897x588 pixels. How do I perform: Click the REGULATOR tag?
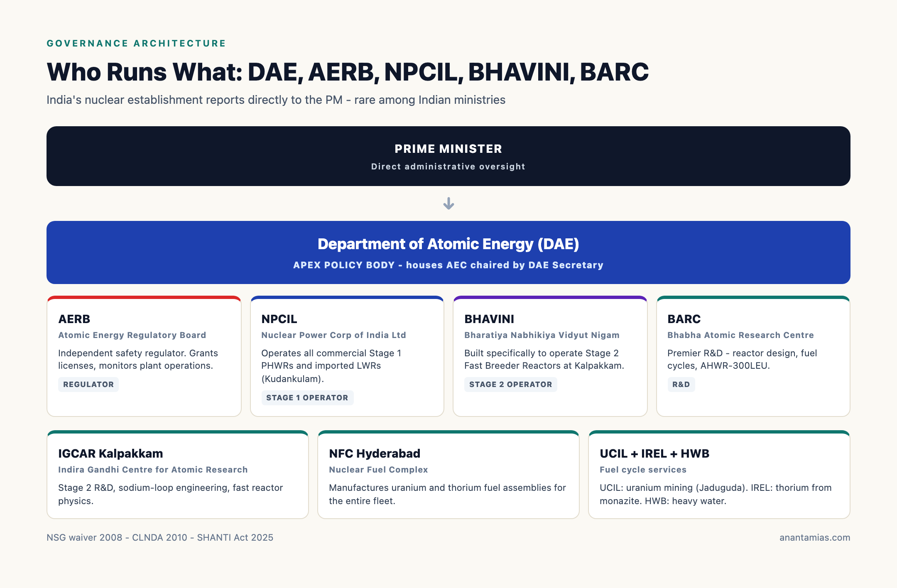coord(88,385)
